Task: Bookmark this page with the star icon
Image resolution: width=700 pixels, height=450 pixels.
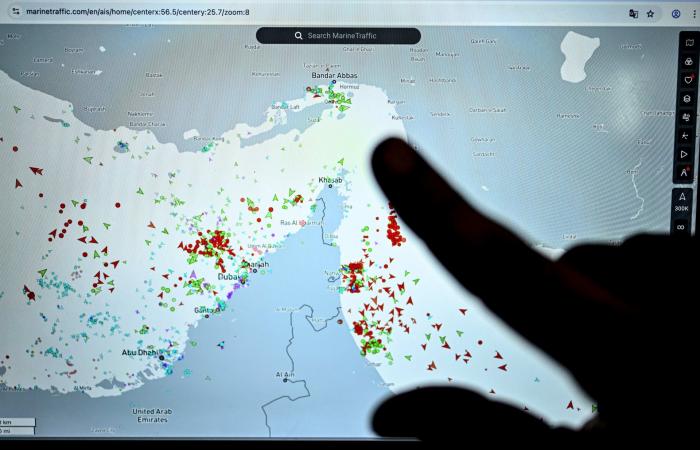Action: tap(651, 13)
